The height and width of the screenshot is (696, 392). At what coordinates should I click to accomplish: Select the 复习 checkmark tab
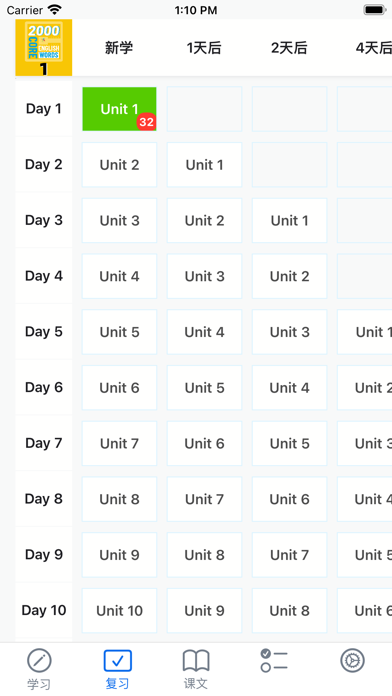[x=118, y=668]
